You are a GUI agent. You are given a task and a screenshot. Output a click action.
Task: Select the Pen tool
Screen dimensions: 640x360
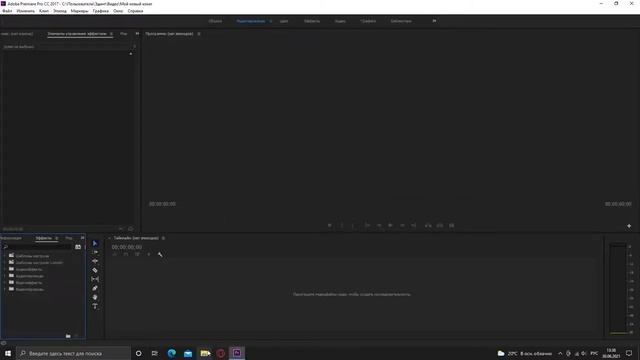point(95,288)
